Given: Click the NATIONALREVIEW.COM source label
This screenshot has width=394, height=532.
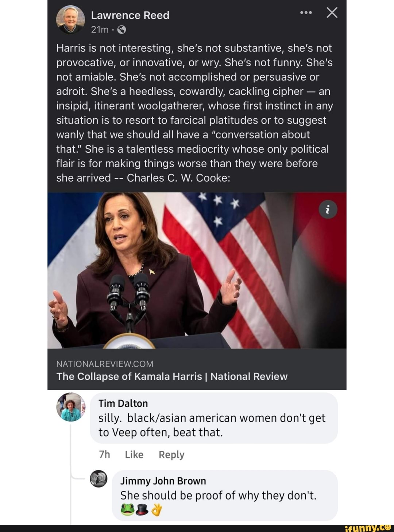Looking at the screenshot, I should (105, 364).
